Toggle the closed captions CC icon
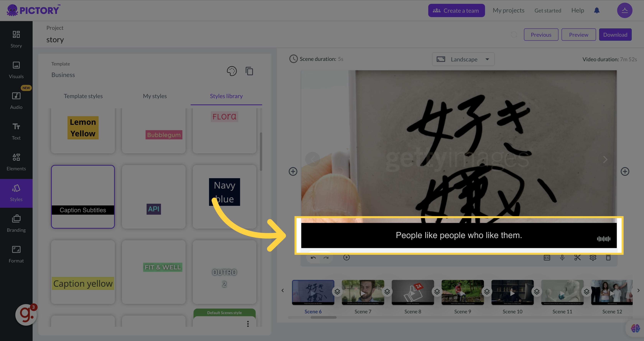 click(547, 258)
